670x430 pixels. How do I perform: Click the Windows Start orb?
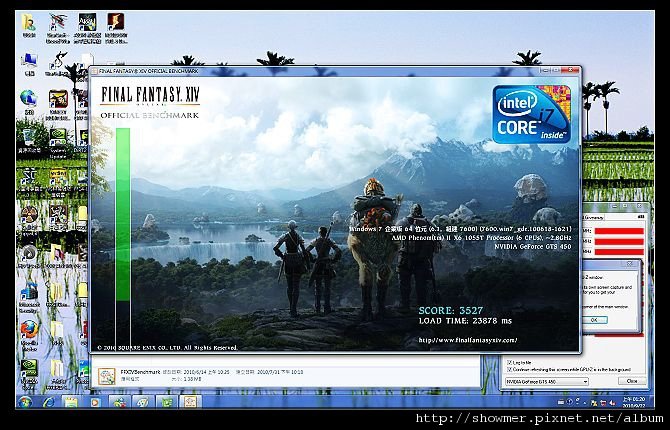click(x=25, y=402)
